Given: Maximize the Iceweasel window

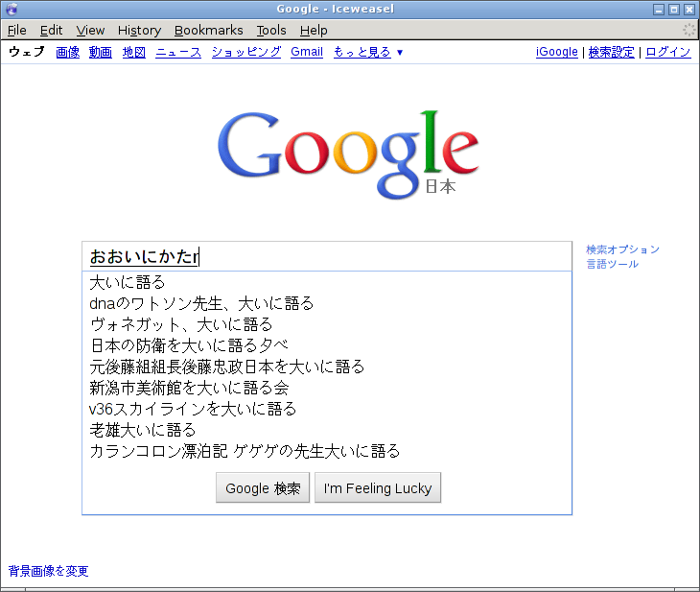Looking at the screenshot, I should point(674,10).
